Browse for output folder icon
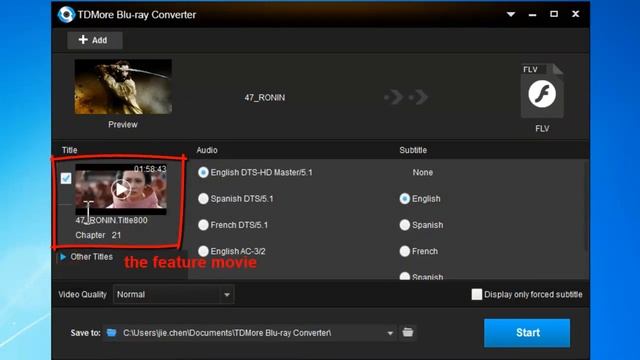Image resolution: width=640 pixels, height=360 pixels. pos(408,332)
